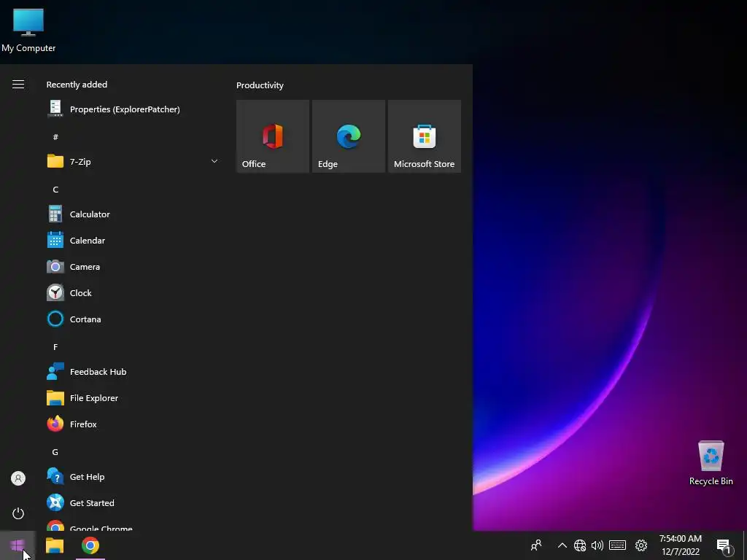The width and height of the screenshot is (747, 560).
Task: Open the touch keyboard icon
Action: [617, 545]
